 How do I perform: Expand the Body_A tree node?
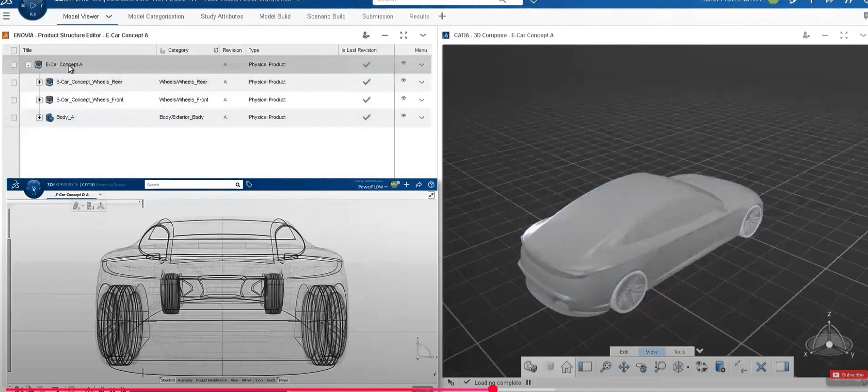pos(39,117)
